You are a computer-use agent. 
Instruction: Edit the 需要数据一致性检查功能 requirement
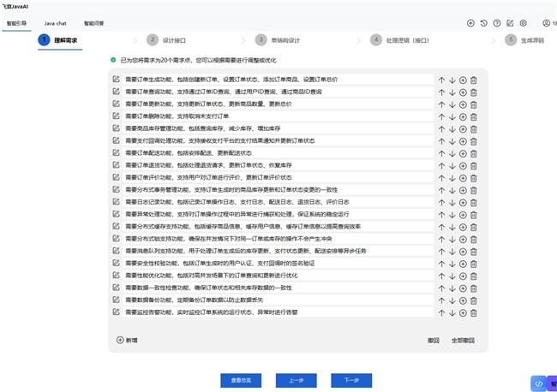117,288
